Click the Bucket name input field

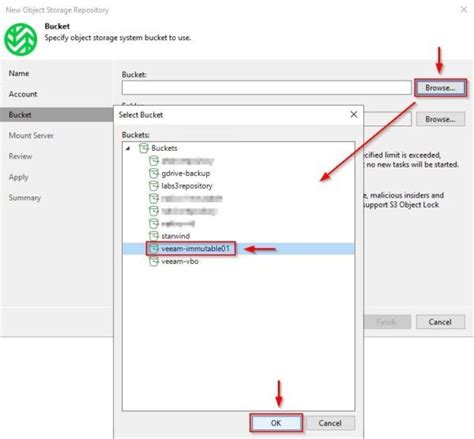(x=267, y=88)
